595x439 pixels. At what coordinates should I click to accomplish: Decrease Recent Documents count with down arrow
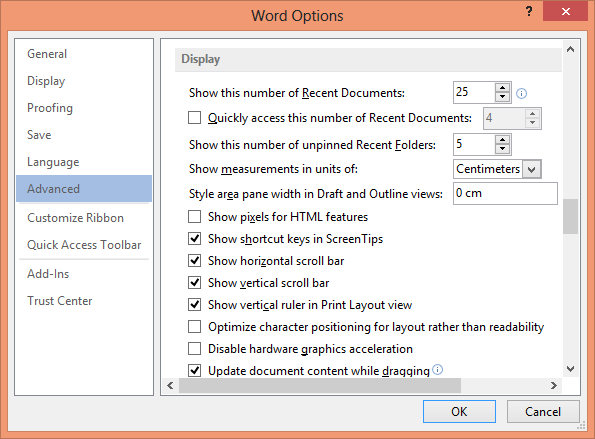(x=503, y=97)
